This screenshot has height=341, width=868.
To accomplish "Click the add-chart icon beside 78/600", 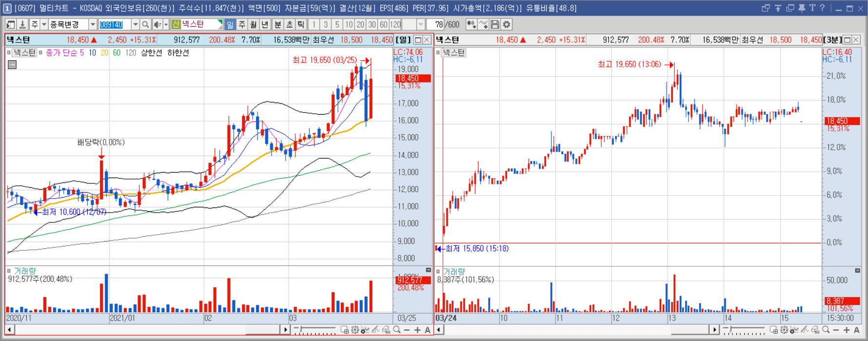I will (471, 24).
